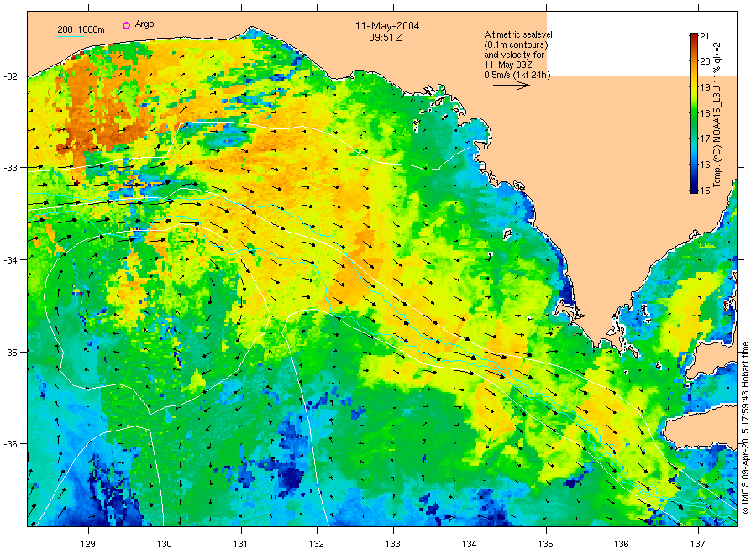Screen dimensions: 756x554
Task: Click the date text '11-May-2004'
Action: [x=387, y=26]
